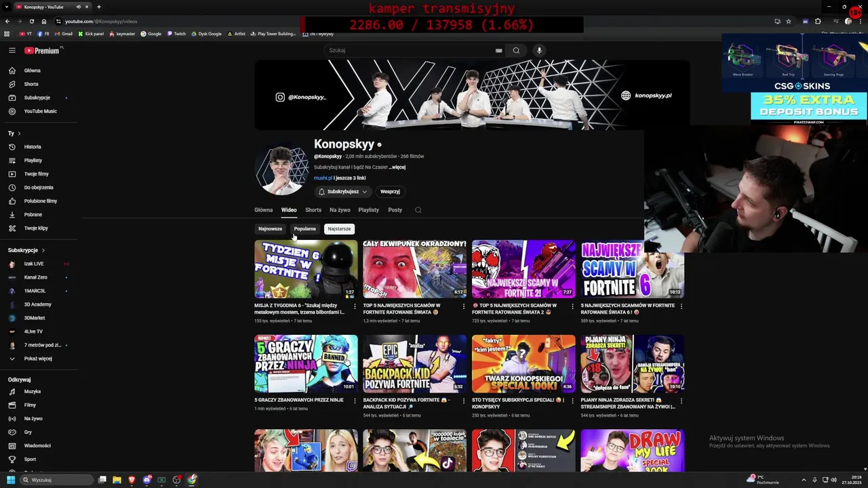The image size is (868, 488).
Task: Open the Subskrybujesz notification dropdown
Action: (x=343, y=192)
